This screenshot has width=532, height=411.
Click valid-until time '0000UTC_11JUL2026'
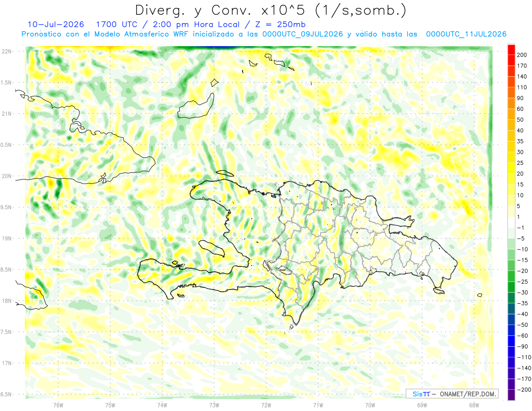click(466, 34)
